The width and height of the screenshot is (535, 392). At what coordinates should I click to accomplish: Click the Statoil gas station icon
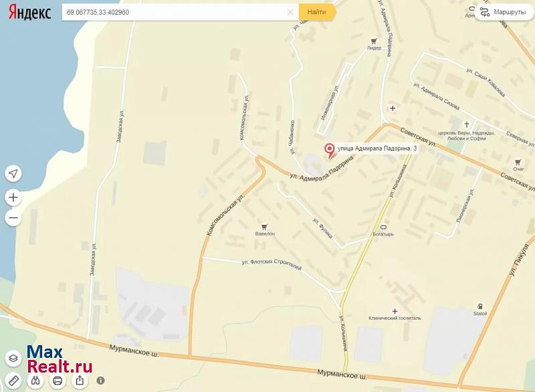[480, 306]
